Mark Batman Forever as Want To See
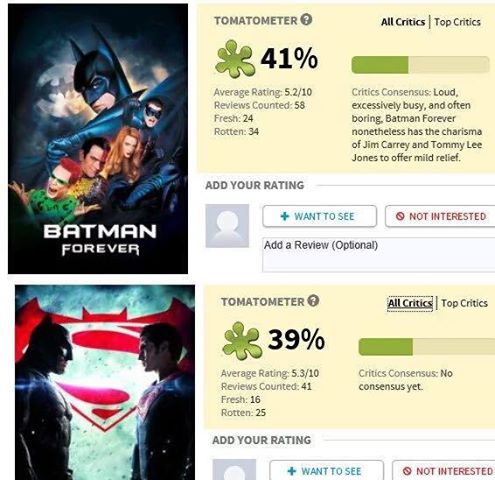 (x=319, y=216)
